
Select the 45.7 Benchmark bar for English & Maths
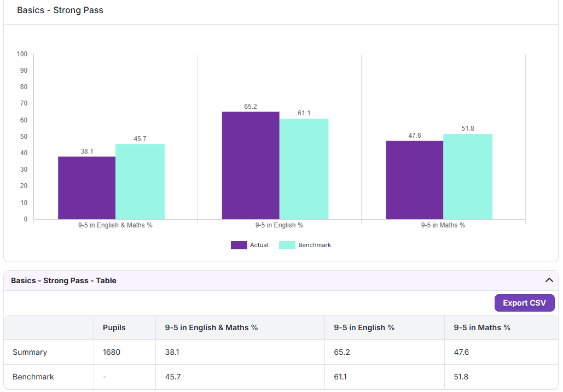140,182
